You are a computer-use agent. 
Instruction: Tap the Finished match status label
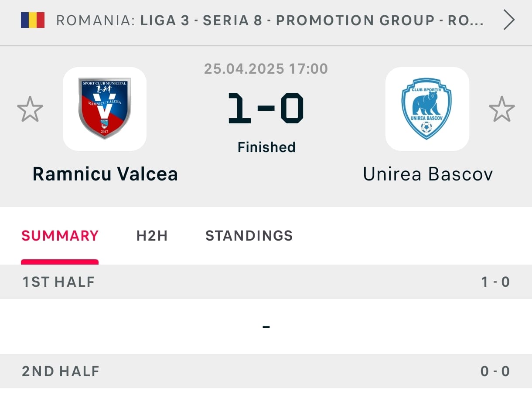click(x=266, y=147)
